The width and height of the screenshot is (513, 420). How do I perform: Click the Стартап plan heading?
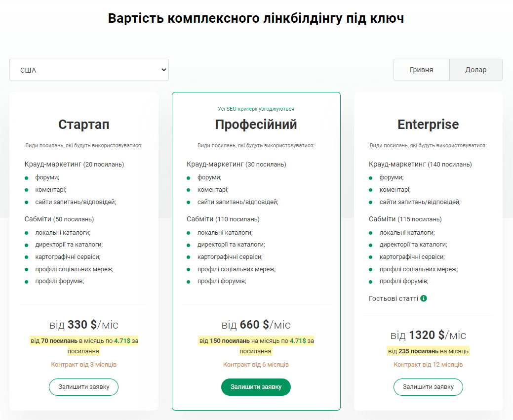(84, 125)
